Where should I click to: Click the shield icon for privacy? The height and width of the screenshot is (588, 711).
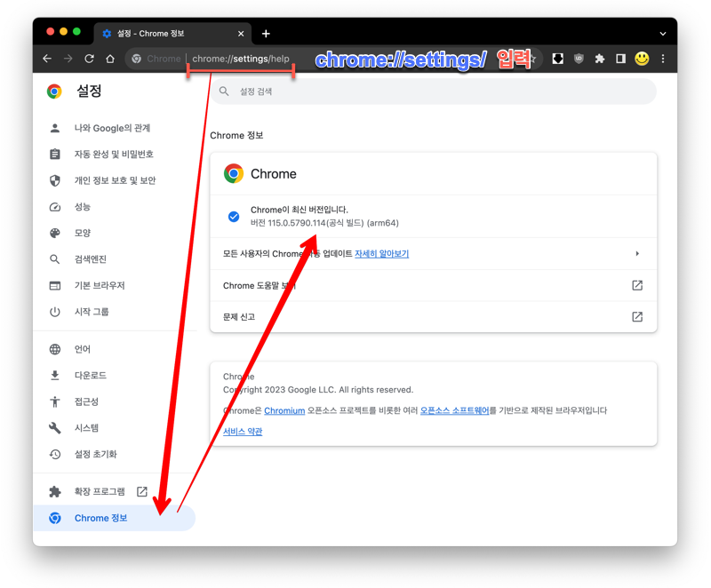coord(55,180)
